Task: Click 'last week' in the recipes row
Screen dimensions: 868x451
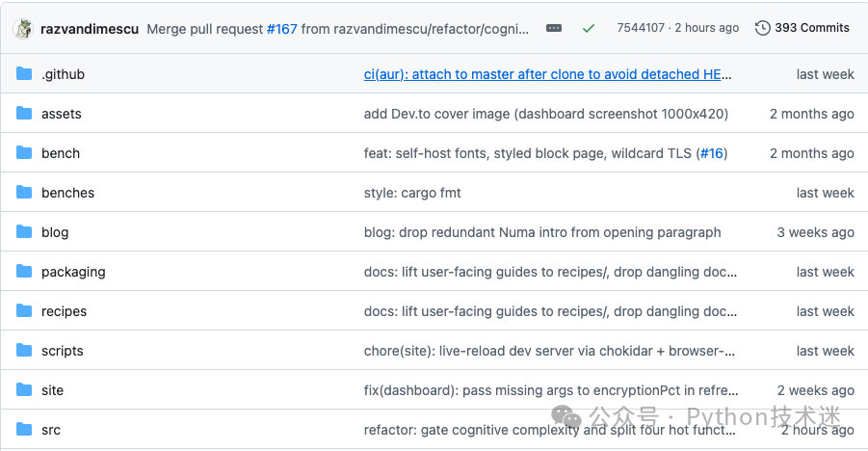Action: [x=825, y=311]
